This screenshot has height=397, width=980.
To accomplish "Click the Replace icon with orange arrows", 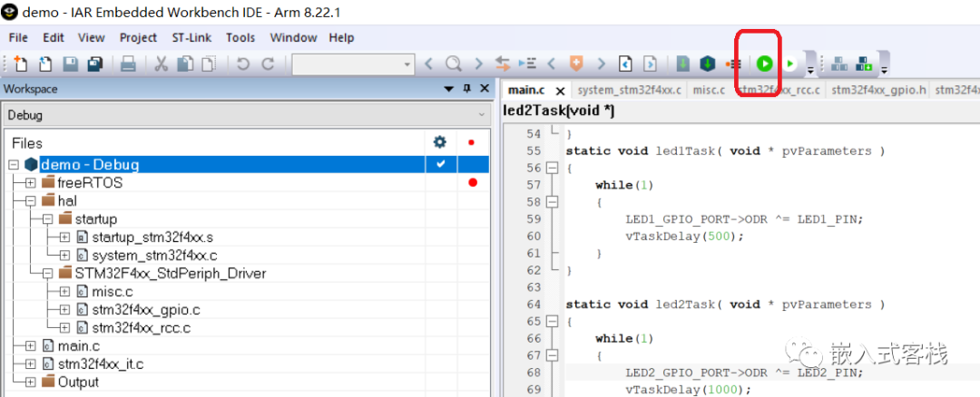I will tap(503, 63).
